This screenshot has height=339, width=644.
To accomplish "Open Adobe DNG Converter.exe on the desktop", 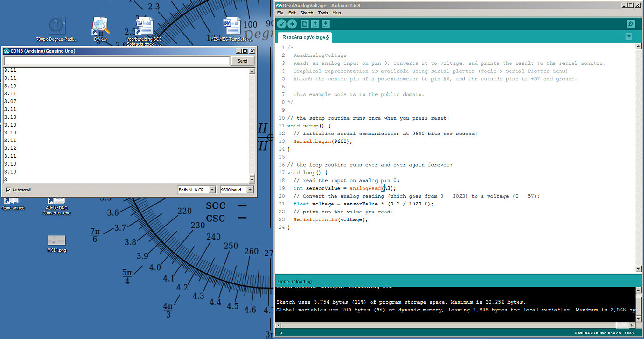I will (x=56, y=200).
